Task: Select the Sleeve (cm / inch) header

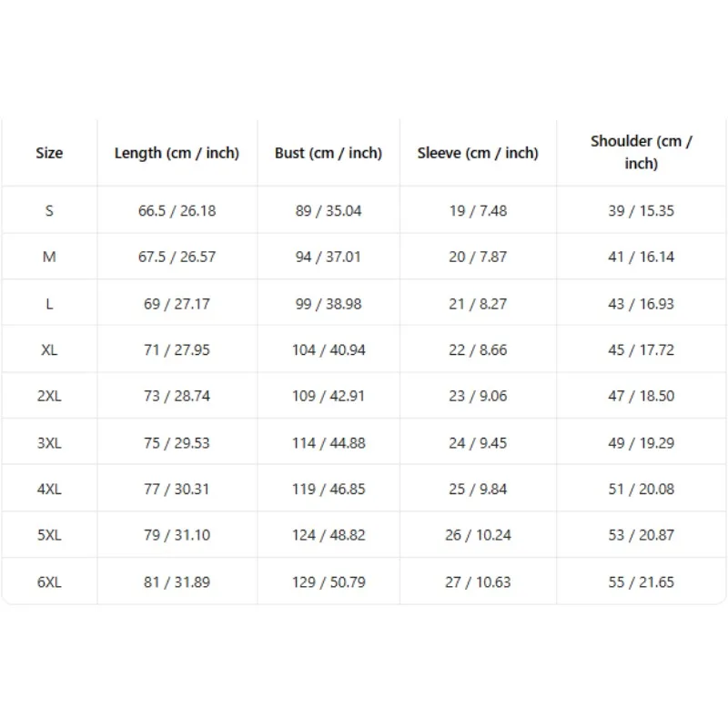Action: click(478, 153)
